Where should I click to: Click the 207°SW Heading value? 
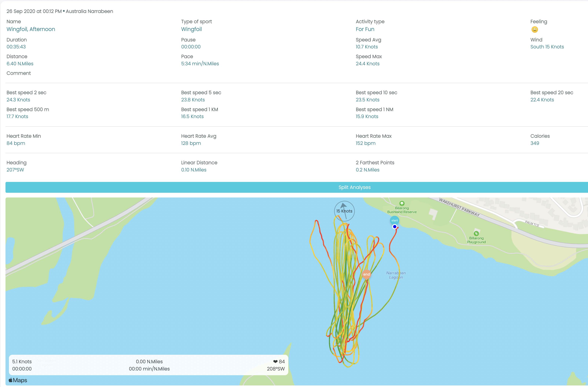pos(15,170)
